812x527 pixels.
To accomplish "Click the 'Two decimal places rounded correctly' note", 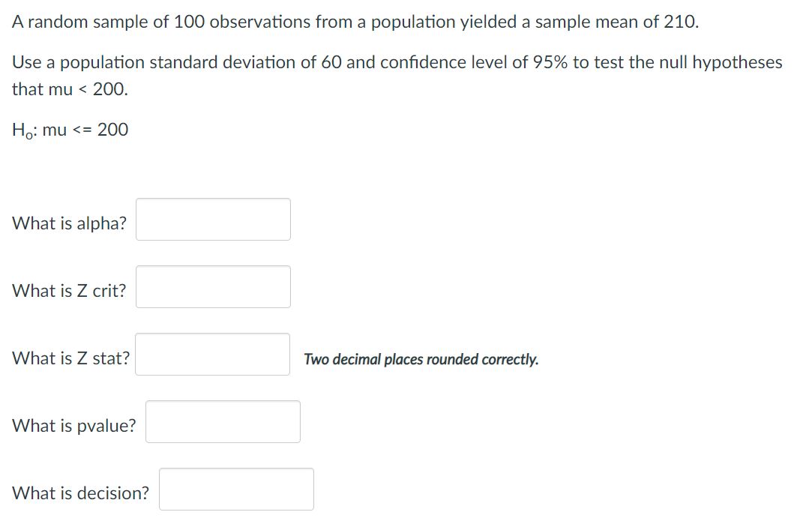I will (x=421, y=359).
